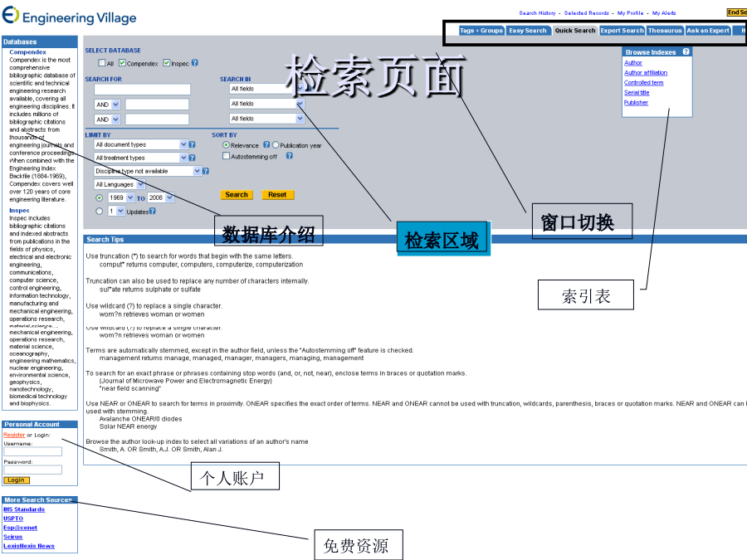Open help icon next to Autostemming off
The image size is (747, 560).
click(289, 156)
